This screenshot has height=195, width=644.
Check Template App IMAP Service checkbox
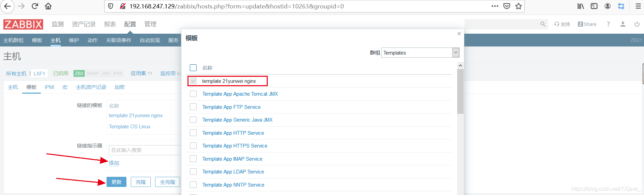point(193,159)
